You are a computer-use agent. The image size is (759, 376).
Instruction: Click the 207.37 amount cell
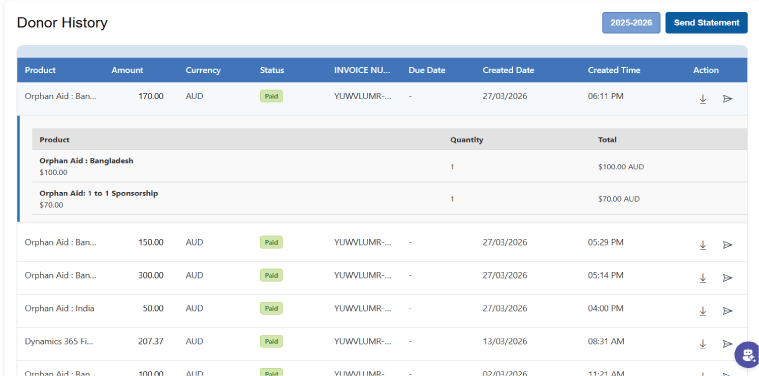[x=150, y=341]
